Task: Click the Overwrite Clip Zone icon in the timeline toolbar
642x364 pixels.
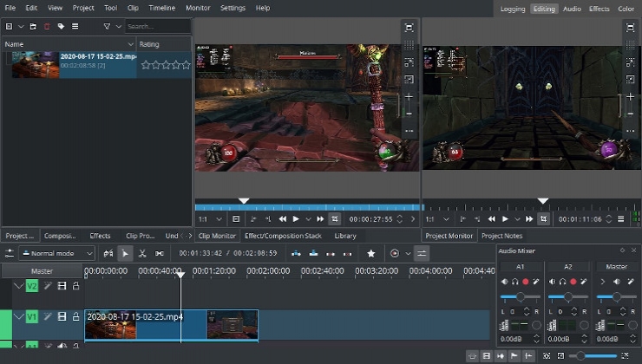Action: (x=314, y=254)
